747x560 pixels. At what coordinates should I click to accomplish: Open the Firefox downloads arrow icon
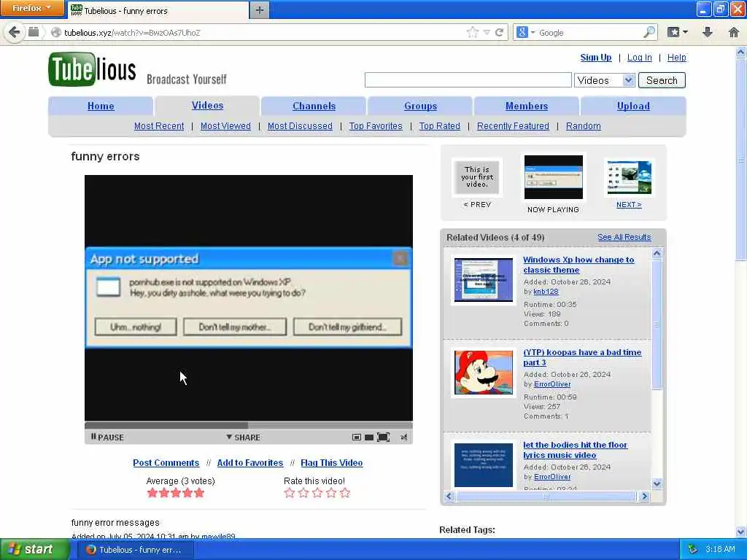pyautogui.click(x=708, y=32)
